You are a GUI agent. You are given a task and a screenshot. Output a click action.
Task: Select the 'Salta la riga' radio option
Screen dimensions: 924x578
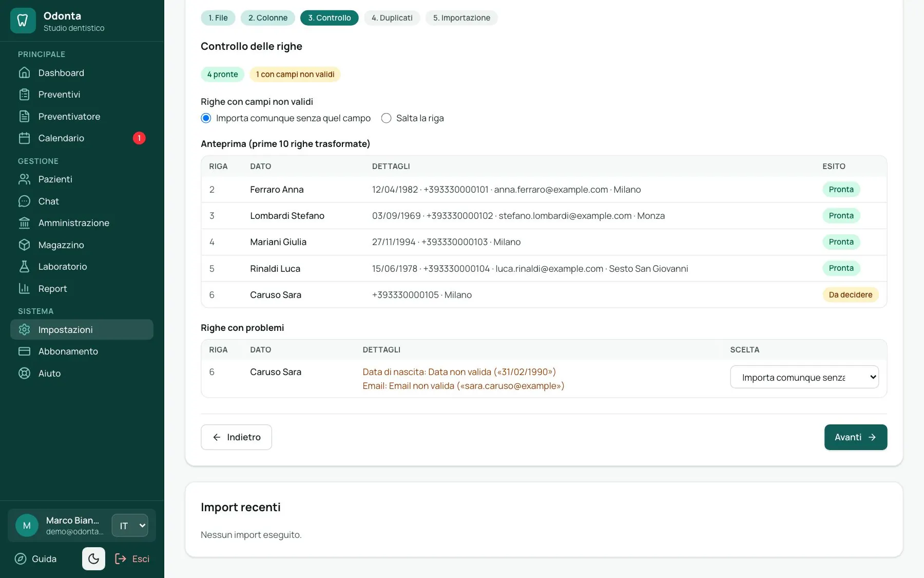386,118
